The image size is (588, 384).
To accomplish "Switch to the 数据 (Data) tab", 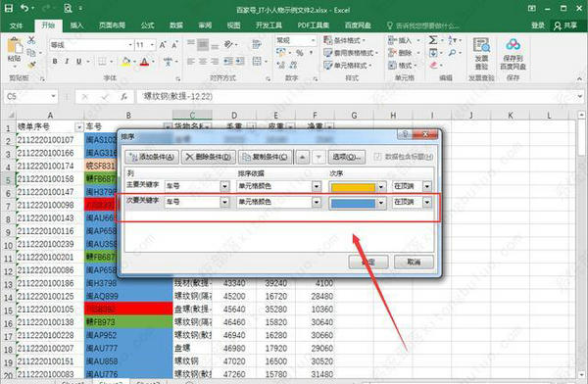I will tap(175, 25).
